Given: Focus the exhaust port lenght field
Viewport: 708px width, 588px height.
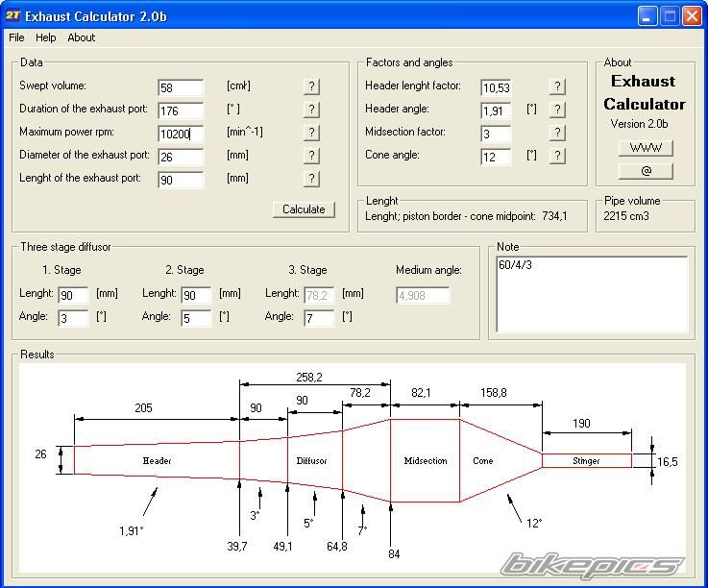Looking at the screenshot, I should [x=181, y=180].
